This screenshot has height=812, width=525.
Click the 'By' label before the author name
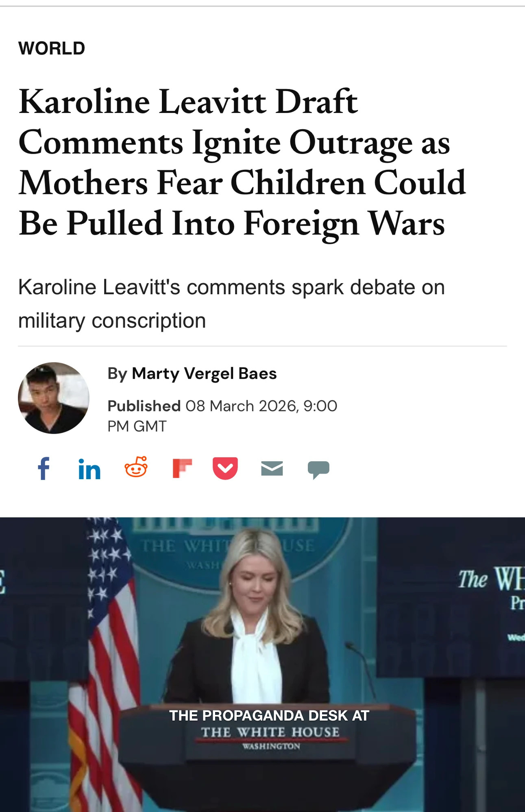point(118,373)
